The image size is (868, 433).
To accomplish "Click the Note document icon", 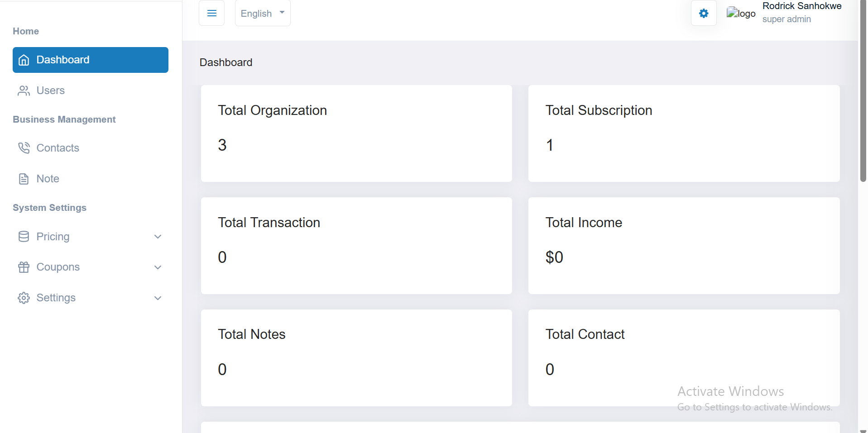I will tap(24, 179).
